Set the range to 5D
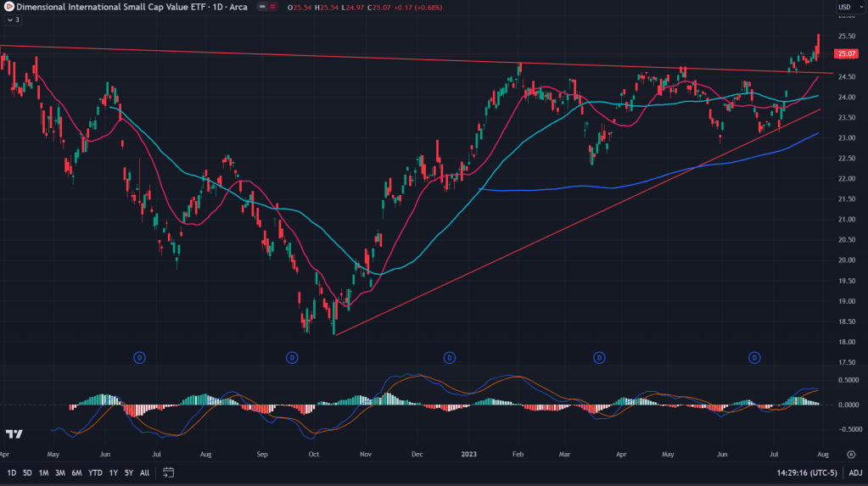This screenshot has width=868, height=486. [27, 472]
